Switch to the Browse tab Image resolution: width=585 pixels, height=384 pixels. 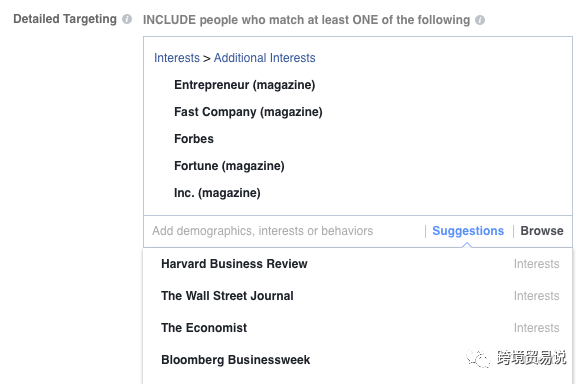tap(542, 231)
